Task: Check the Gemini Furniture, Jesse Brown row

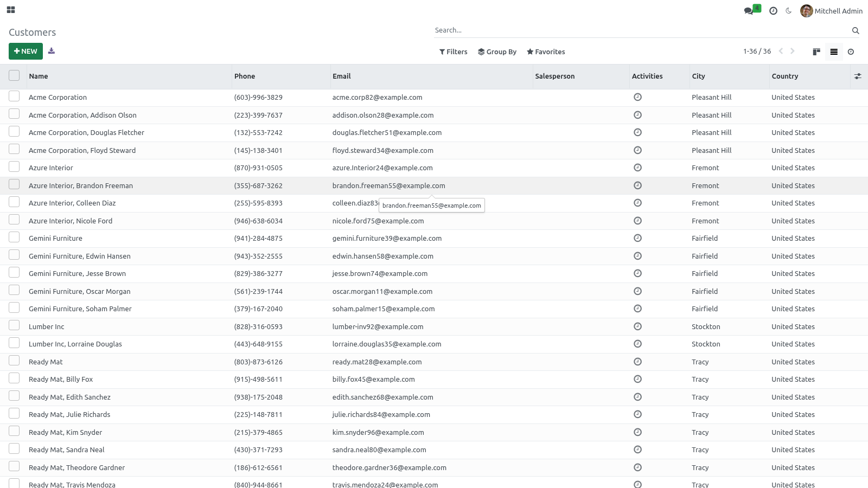Action: (x=14, y=272)
